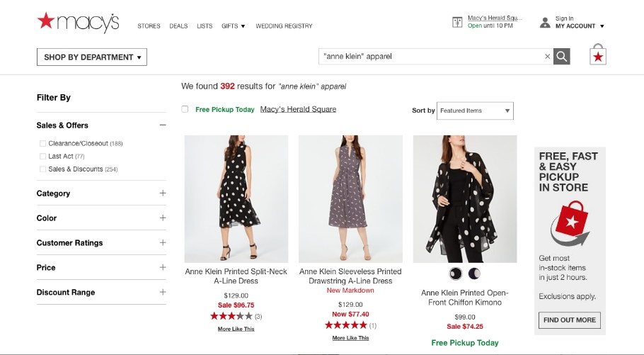Click Free Pickup Today under the kimono
This screenshot has width=644, height=355.
pyautogui.click(x=465, y=343)
